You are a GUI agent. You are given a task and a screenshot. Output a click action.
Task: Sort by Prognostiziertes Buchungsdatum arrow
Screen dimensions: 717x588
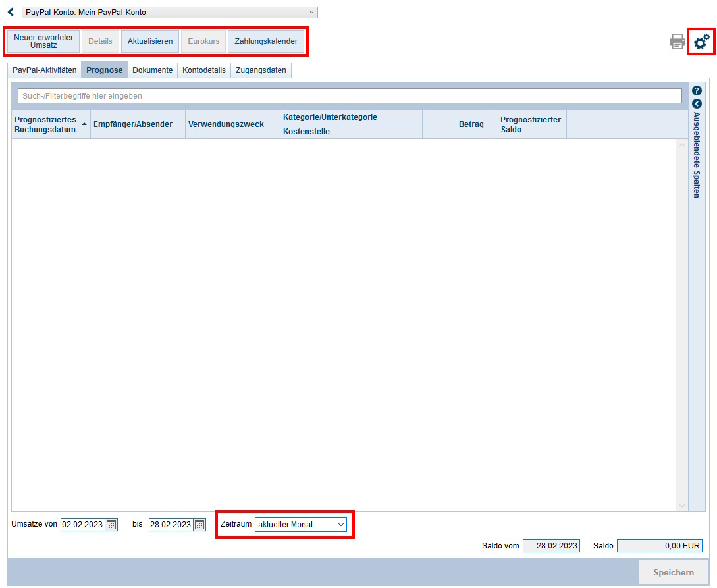pyautogui.click(x=84, y=124)
